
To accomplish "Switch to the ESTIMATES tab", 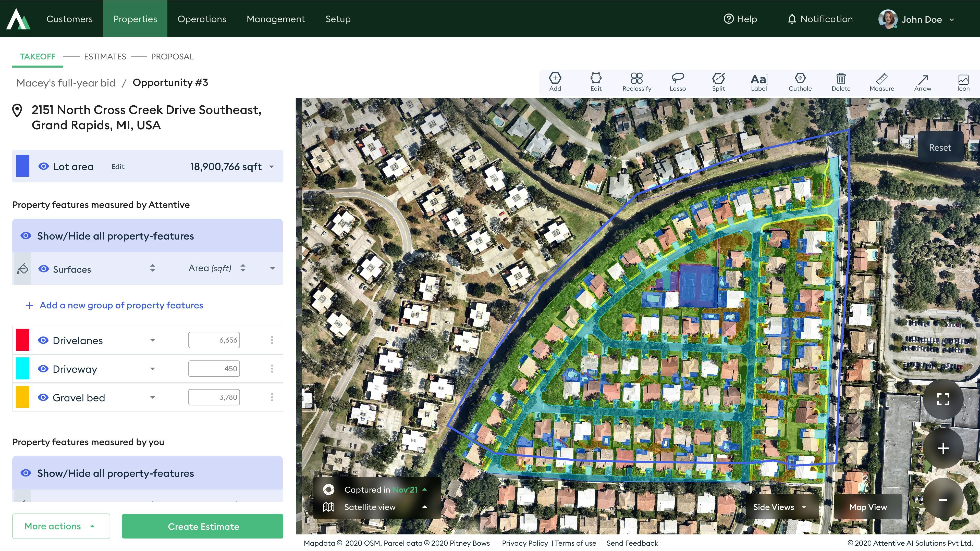I will click(x=105, y=57).
